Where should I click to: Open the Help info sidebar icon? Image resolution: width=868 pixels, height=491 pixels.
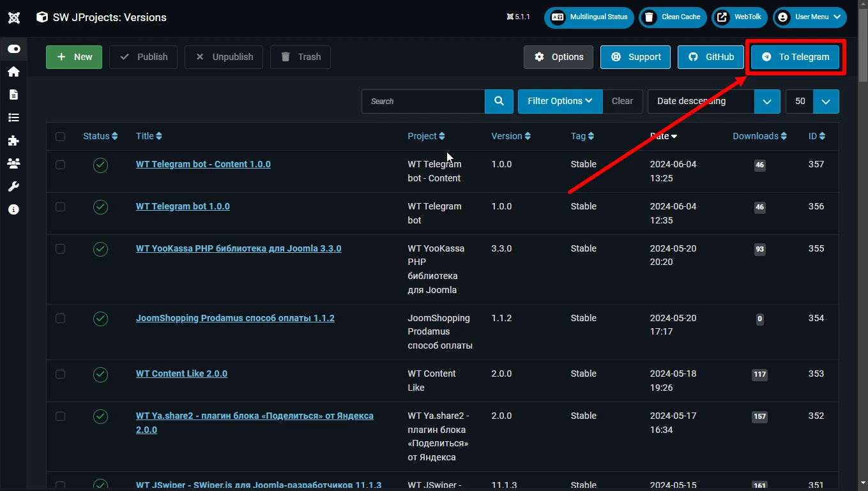[x=13, y=209]
